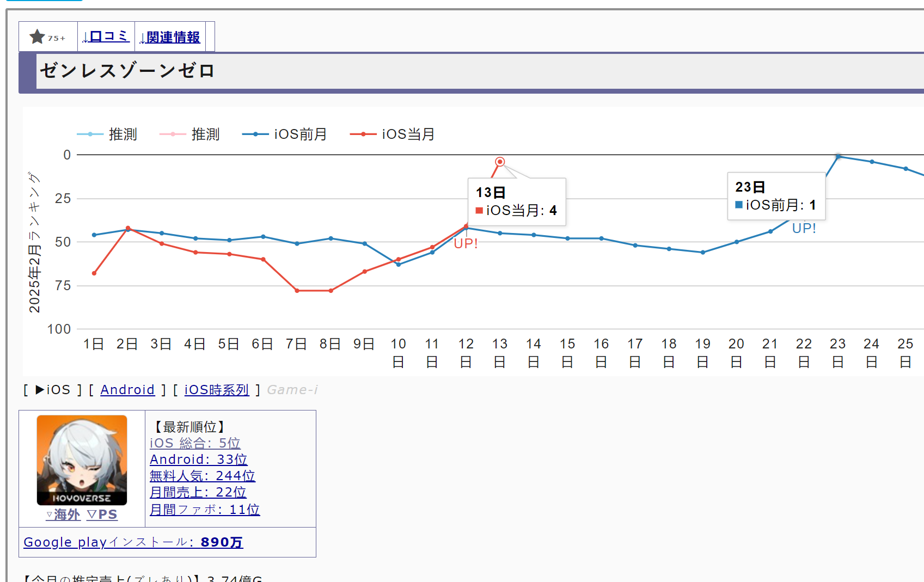Click the red data point at 1日
Viewport: 924px width, 582px height.
click(x=94, y=273)
